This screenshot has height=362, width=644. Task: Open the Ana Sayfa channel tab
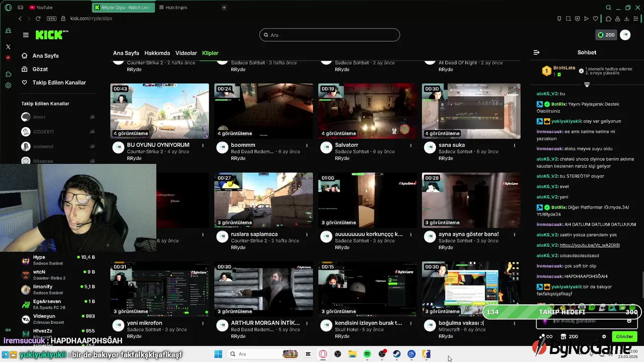pyautogui.click(x=126, y=53)
